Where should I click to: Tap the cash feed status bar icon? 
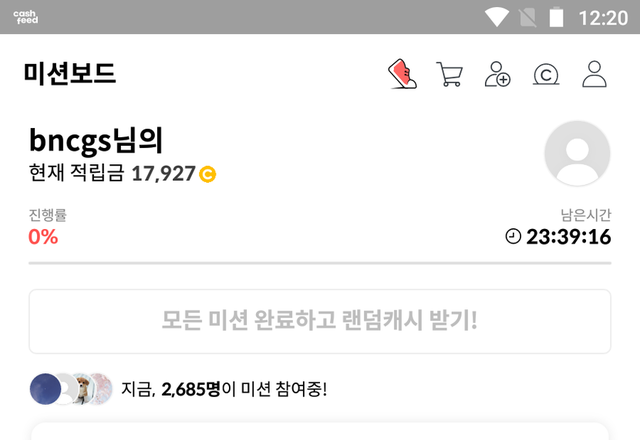26,17
